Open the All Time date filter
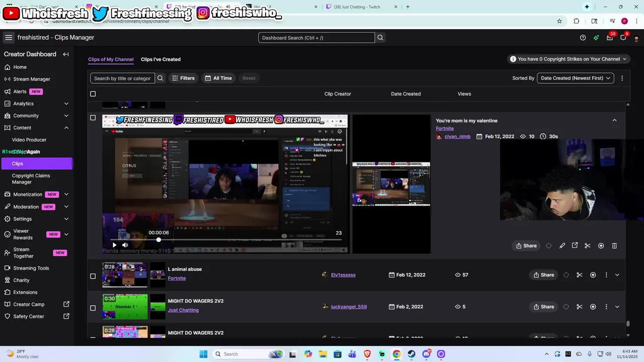The width and height of the screenshot is (644, 362). (x=218, y=78)
